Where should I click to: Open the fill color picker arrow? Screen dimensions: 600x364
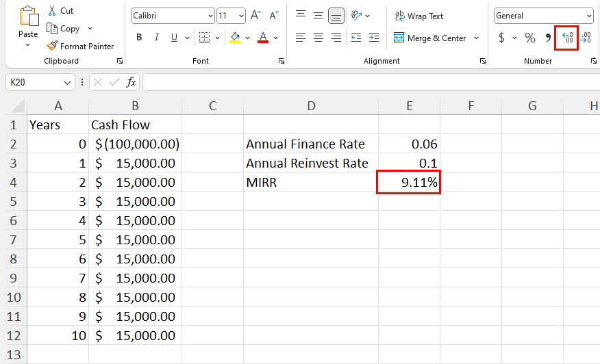point(247,38)
